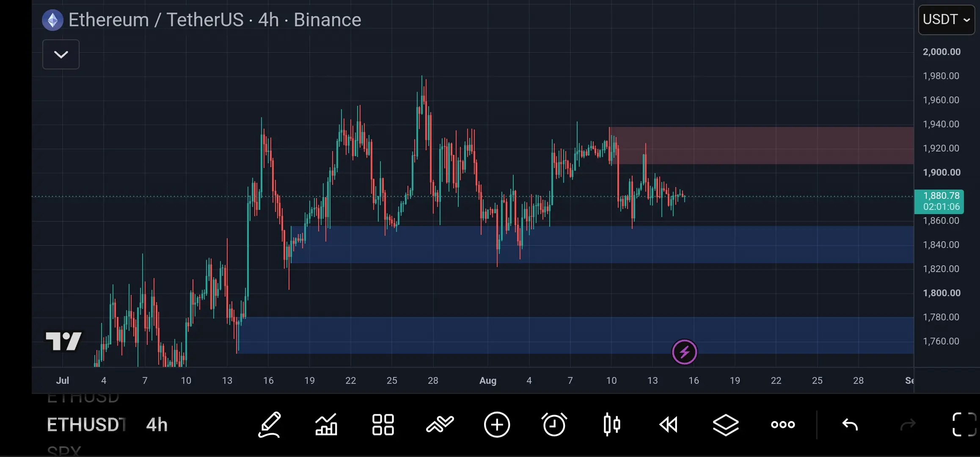Open the object tree layers icon
The image size is (980, 457).
click(x=726, y=424)
